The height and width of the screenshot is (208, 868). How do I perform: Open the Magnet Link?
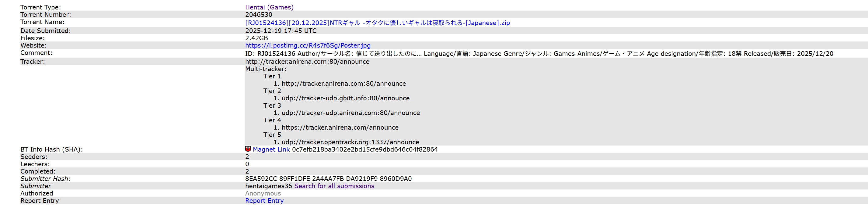coord(271,149)
